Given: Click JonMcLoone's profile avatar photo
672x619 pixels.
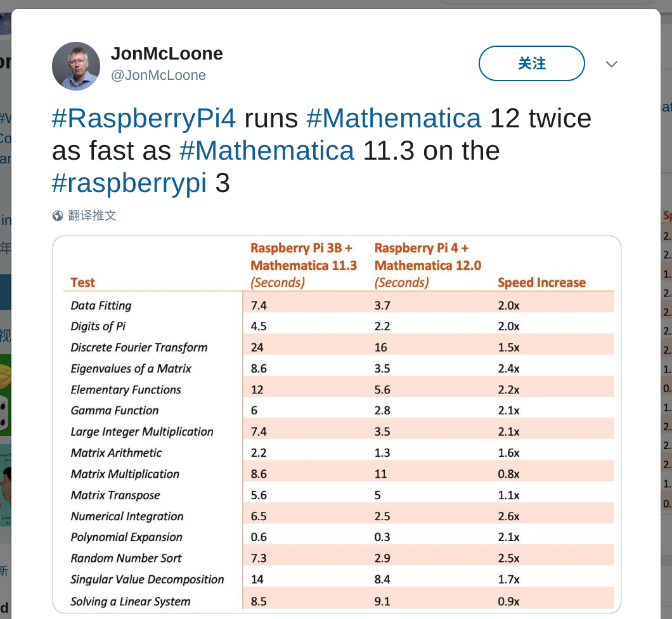Looking at the screenshot, I should pos(75,66).
